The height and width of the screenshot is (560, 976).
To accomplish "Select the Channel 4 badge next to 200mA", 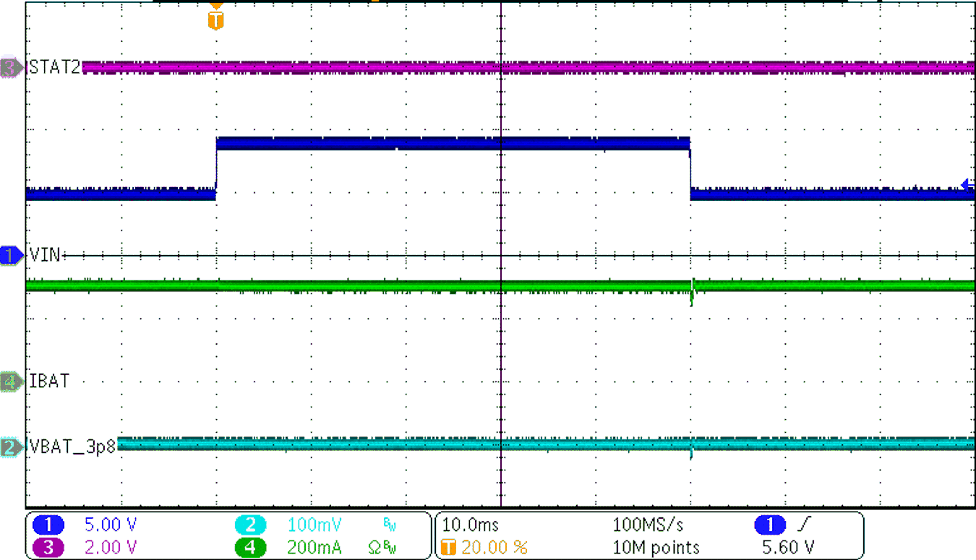I will coord(251,547).
